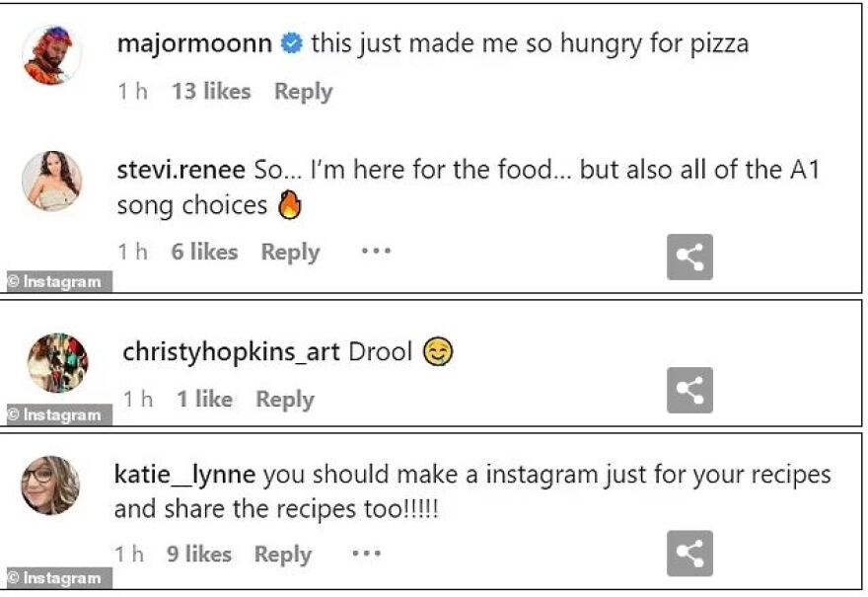The width and height of the screenshot is (868, 597).
Task: Click the share icon beside stevi.renee's comment
Action: [x=689, y=257]
